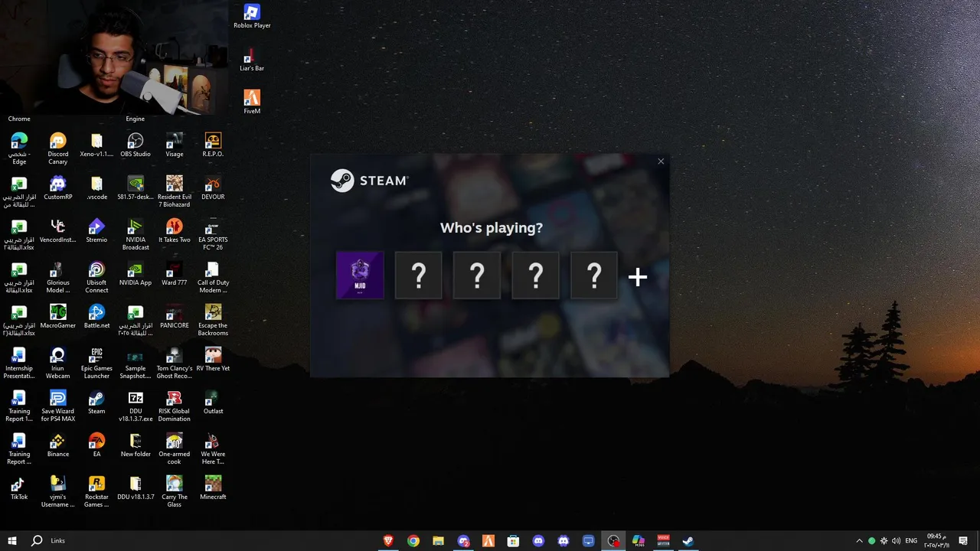Open taskbar search magnifier
Viewport: 980px width, 551px height.
37,540
